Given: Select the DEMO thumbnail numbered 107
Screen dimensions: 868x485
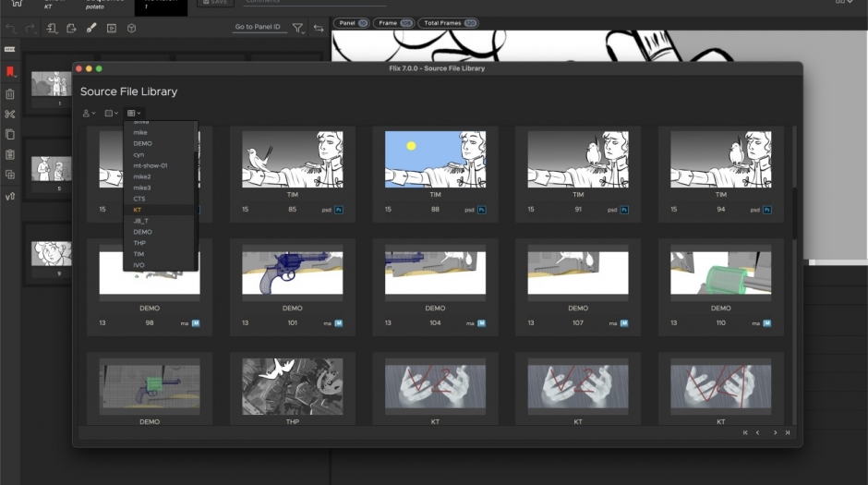Looking at the screenshot, I should 578,273.
